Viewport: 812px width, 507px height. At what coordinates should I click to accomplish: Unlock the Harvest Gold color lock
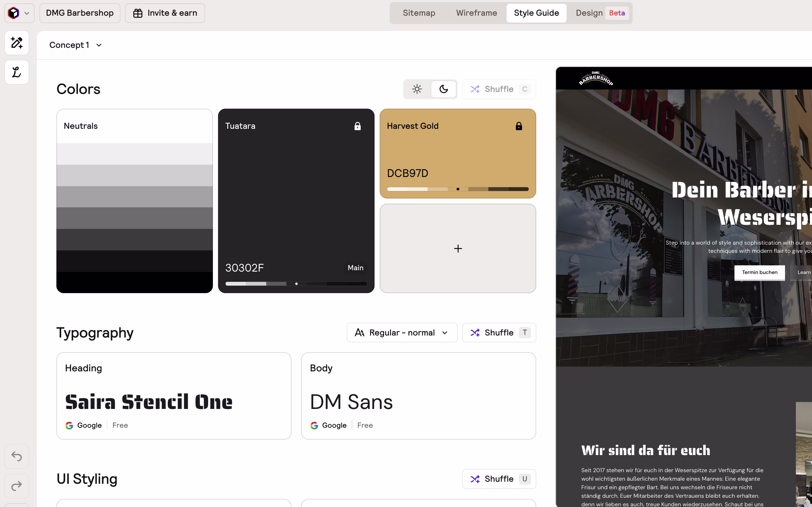tap(519, 126)
